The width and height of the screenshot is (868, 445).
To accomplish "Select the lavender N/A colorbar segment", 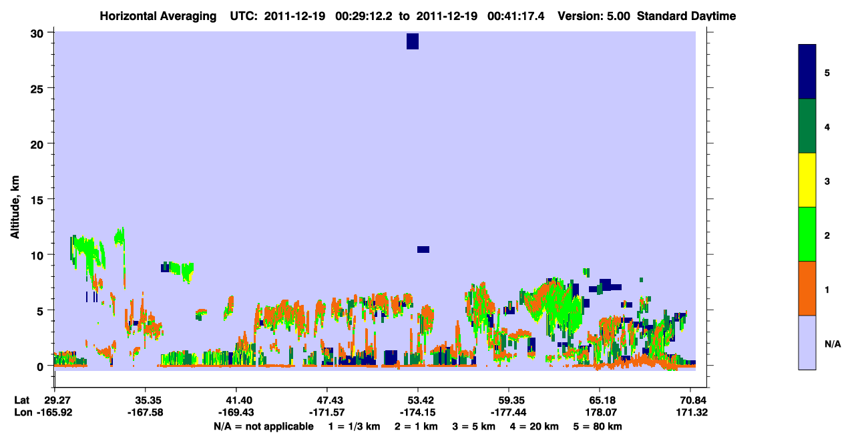I will pyautogui.click(x=807, y=342).
